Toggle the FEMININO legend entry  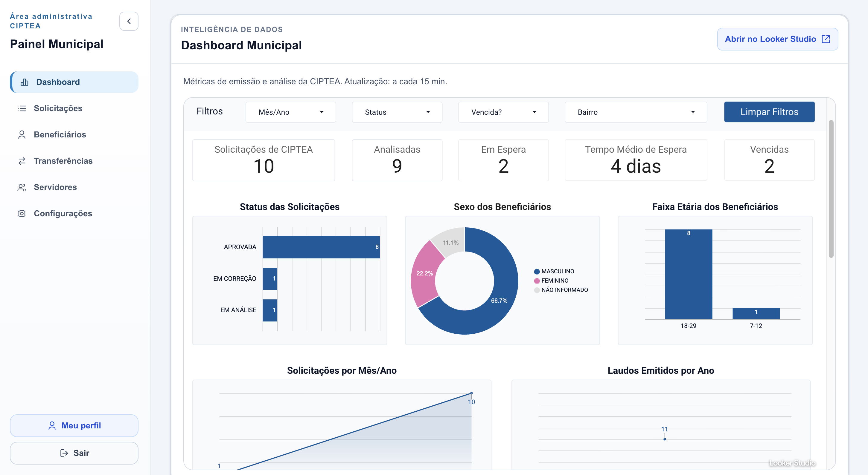tap(554, 281)
